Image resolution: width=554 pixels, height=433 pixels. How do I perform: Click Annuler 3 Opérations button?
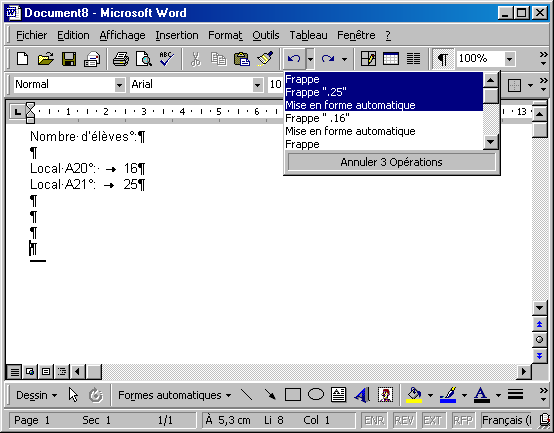click(x=391, y=162)
